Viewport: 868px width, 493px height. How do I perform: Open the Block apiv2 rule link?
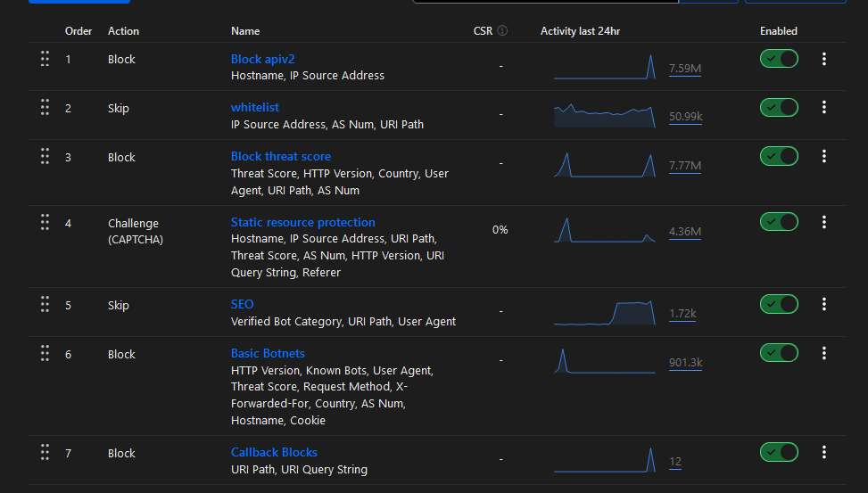click(262, 59)
